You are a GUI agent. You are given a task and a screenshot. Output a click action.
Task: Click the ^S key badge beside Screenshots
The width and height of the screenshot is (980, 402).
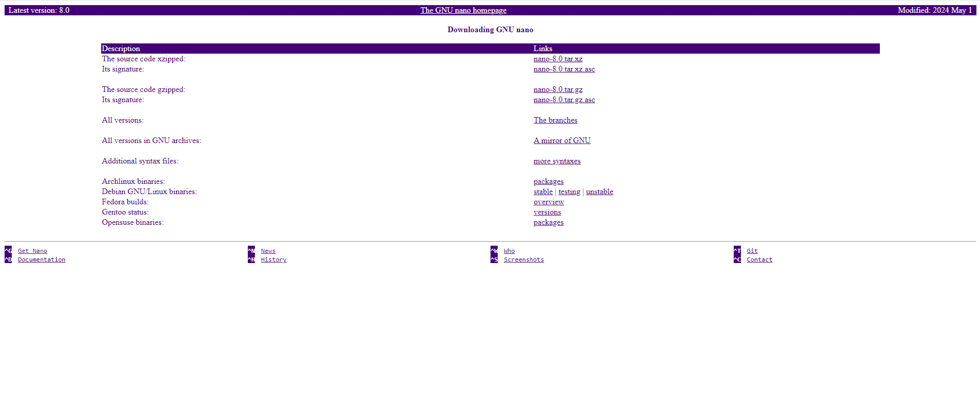click(x=494, y=259)
